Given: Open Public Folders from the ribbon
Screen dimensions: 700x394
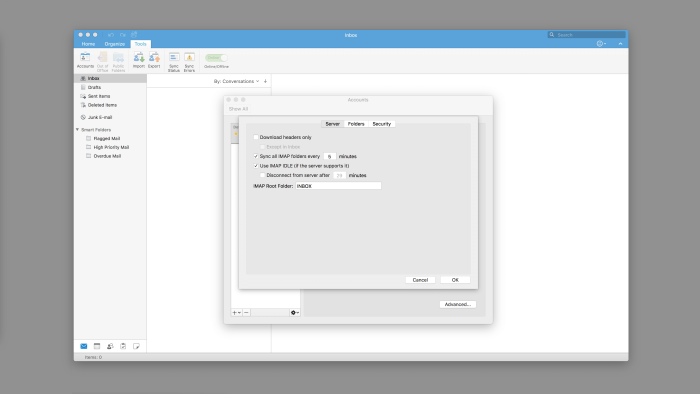Looking at the screenshot, I should pyautogui.click(x=118, y=62).
